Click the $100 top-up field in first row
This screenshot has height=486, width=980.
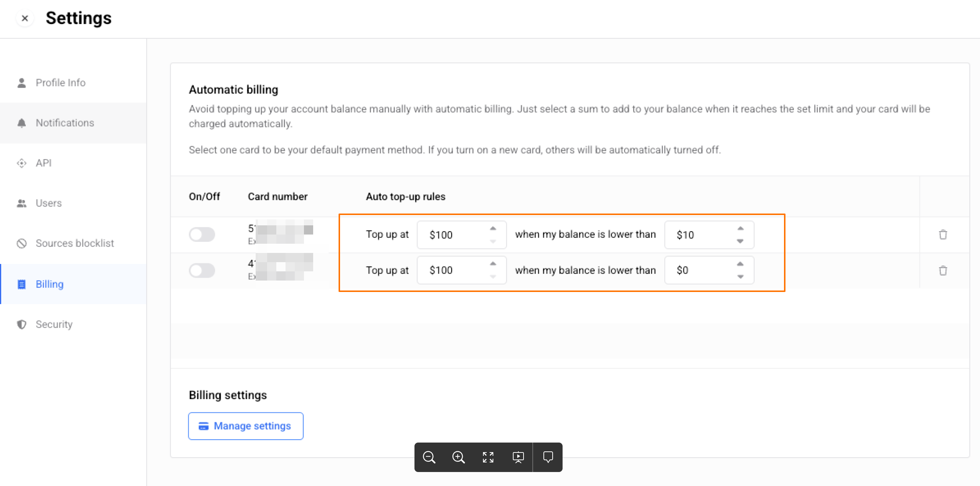(462, 235)
